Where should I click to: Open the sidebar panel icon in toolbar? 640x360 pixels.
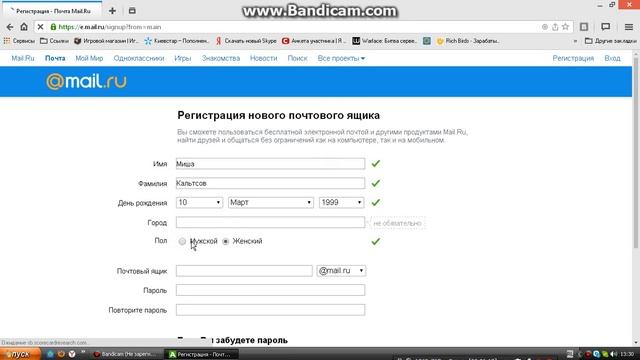click(584, 27)
